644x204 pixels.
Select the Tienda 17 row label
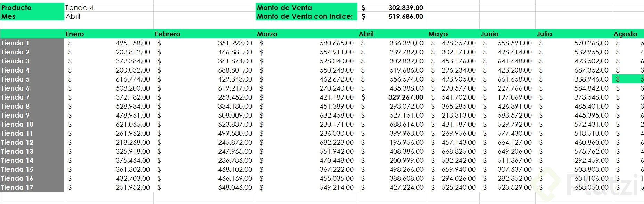[17, 187]
